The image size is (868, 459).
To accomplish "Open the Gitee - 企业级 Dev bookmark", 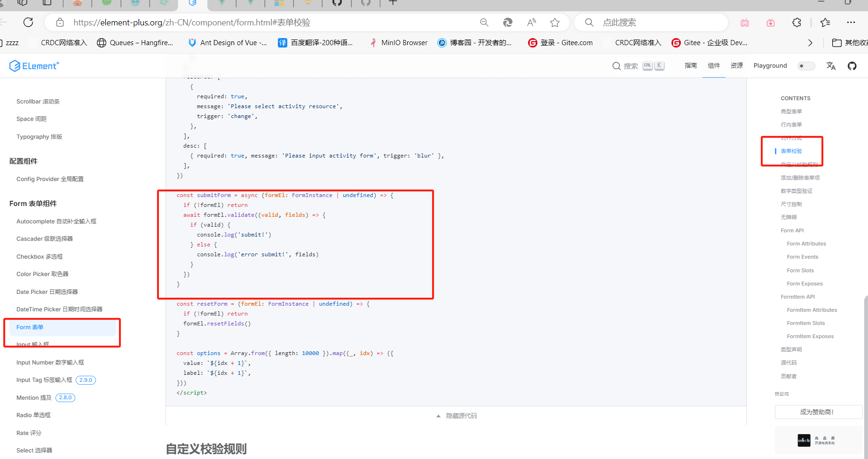I will click(x=710, y=43).
